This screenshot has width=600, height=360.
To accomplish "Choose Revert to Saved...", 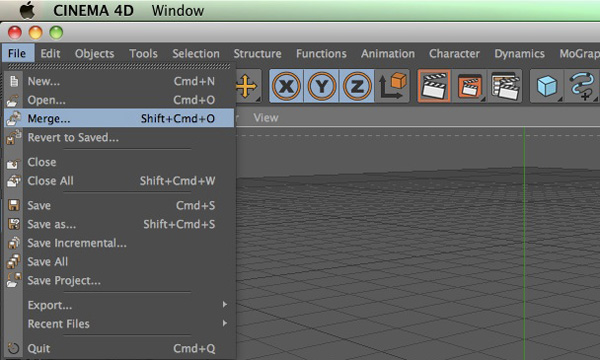I will pyautogui.click(x=119, y=137).
